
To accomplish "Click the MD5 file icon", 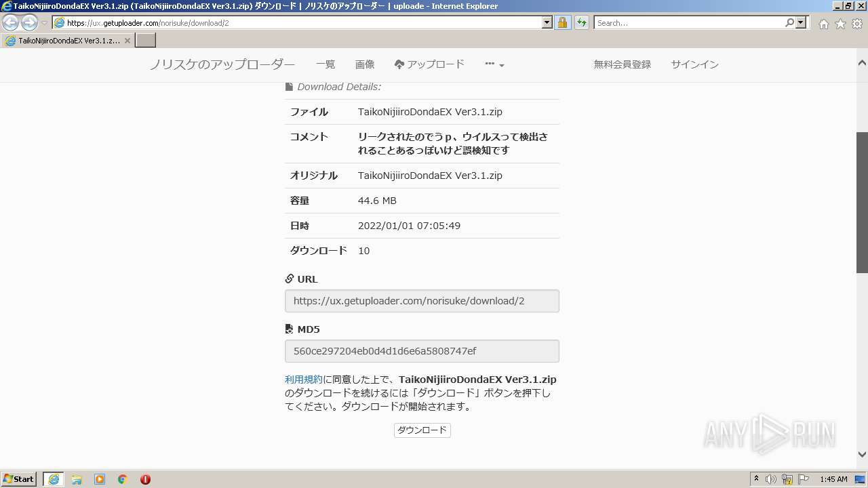I will (x=290, y=329).
